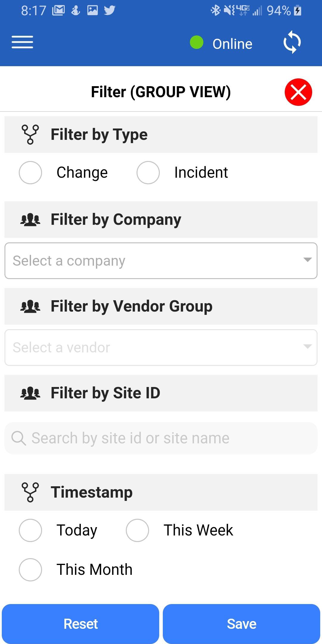Click the Filter by Site ID icon
322x644 pixels.
pos(30,393)
